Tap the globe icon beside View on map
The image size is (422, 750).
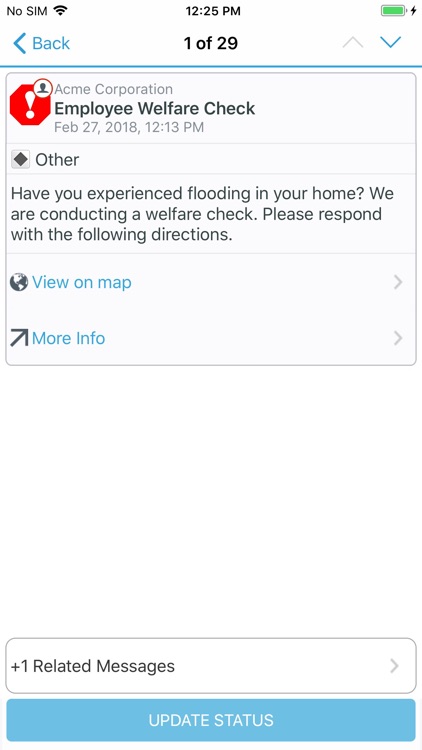coord(19,282)
